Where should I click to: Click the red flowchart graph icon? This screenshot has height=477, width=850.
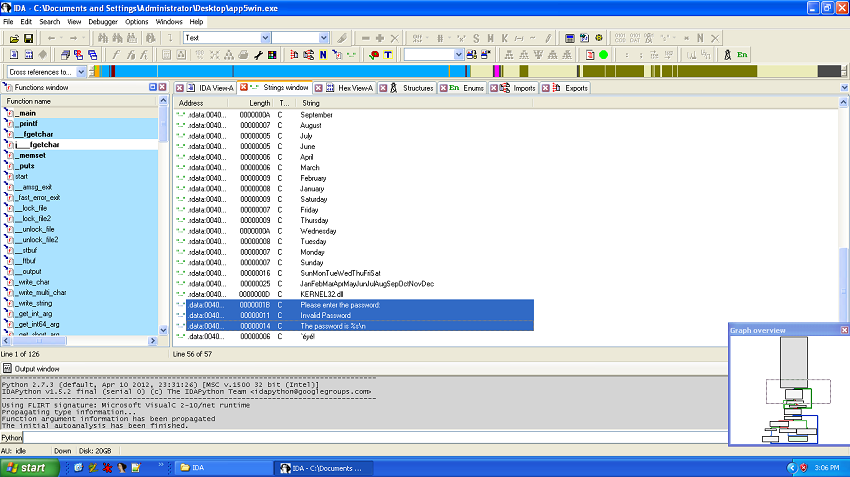[294, 55]
